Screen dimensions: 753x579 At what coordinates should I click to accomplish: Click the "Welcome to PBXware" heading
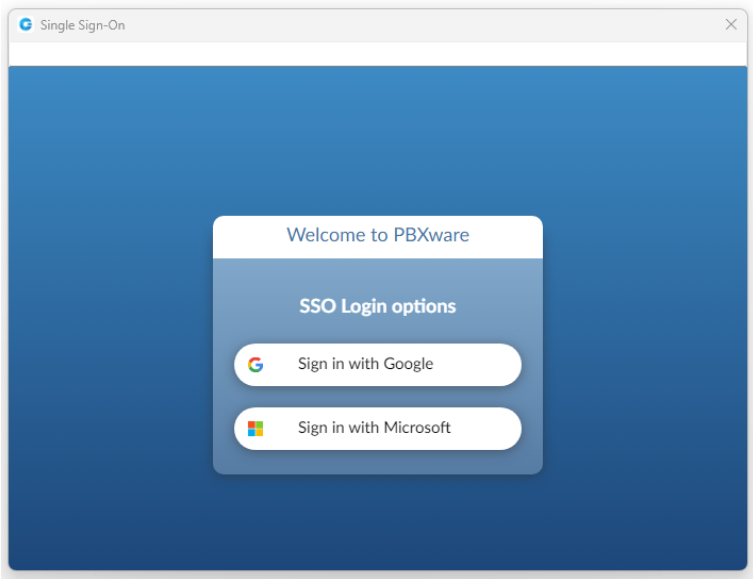coord(378,235)
